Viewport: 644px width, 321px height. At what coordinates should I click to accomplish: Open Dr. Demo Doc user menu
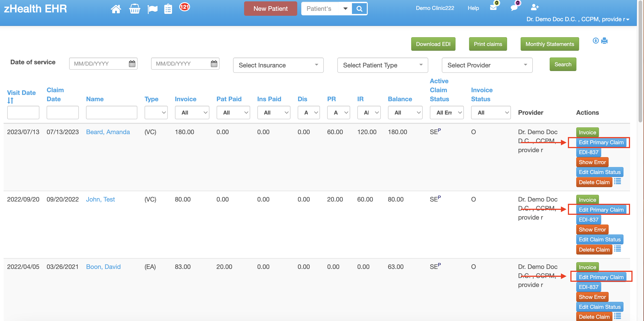(578, 19)
